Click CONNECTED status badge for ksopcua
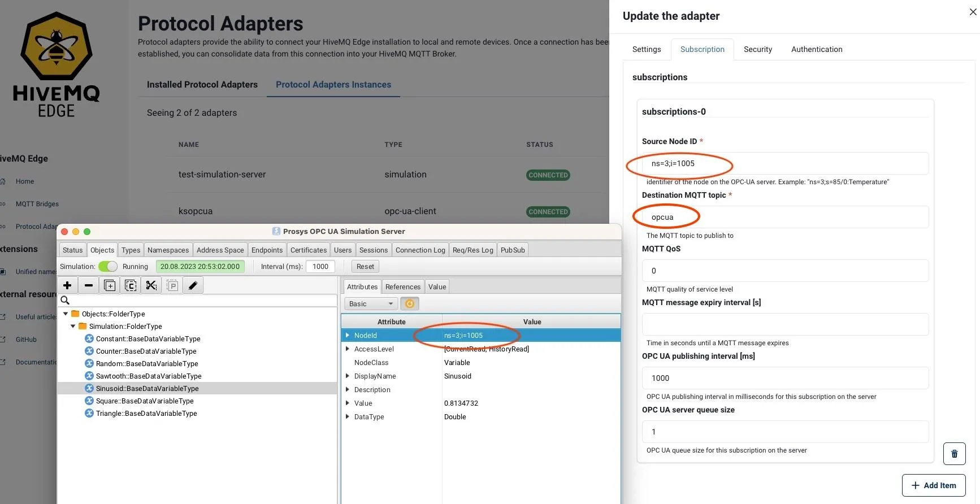This screenshot has height=504, width=980. click(548, 211)
